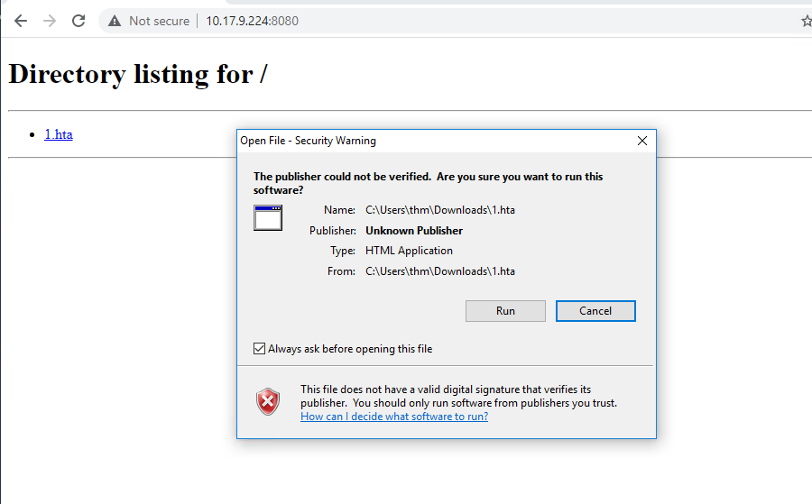The image size is (812, 504).
Task: Click the HTML Application file icon in dialog
Action: [268, 218]
